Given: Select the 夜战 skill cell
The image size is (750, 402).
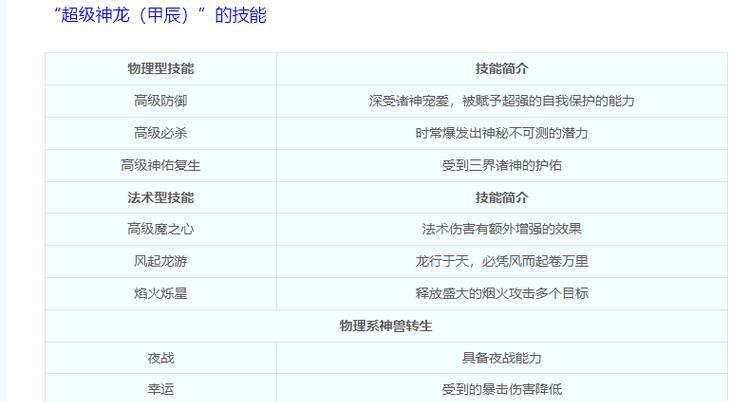Looking at the screenshot, I should coord(161,358).
